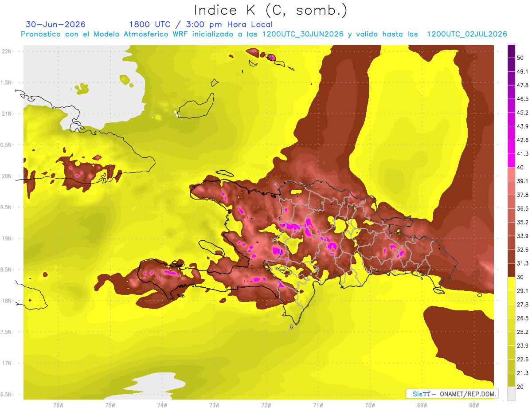Viewport: 532px width, 411px height.
Task: Click the '21N' latitude label
Action: click(7, 114)
